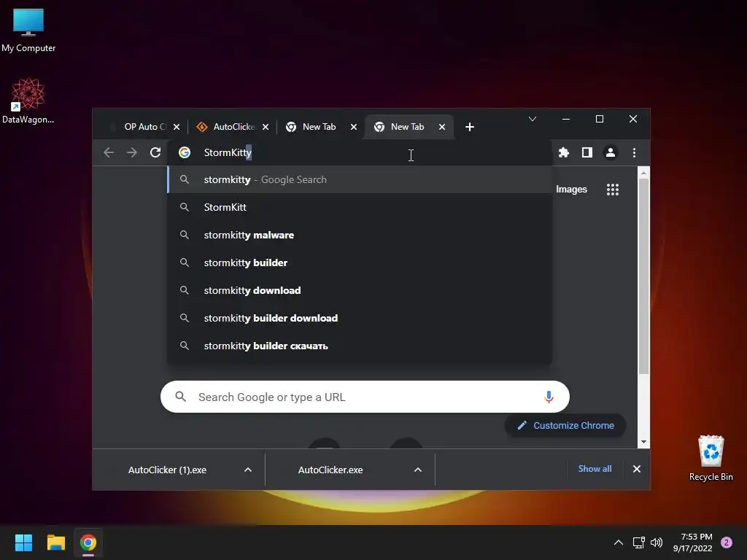Open Chrome's three-dot menu
Viewport: 747px width, 560px height.
(x=634, y=152)
